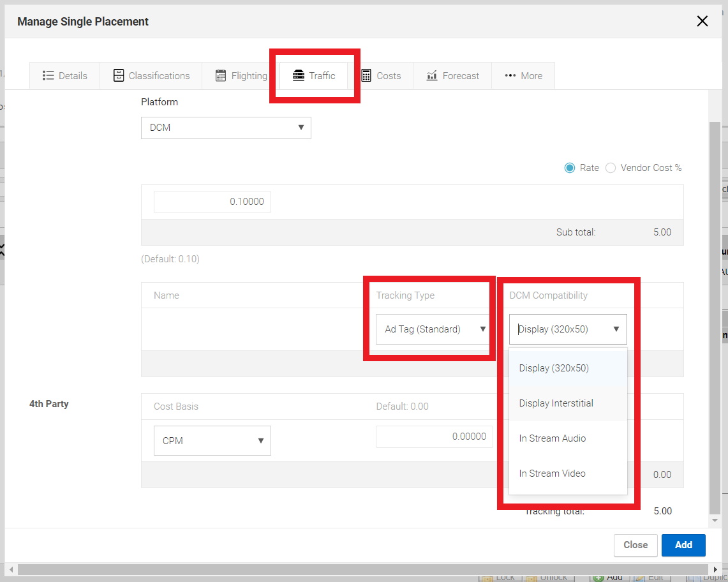Open the More tab menu

pyautogui.click(x=523, y=76)
